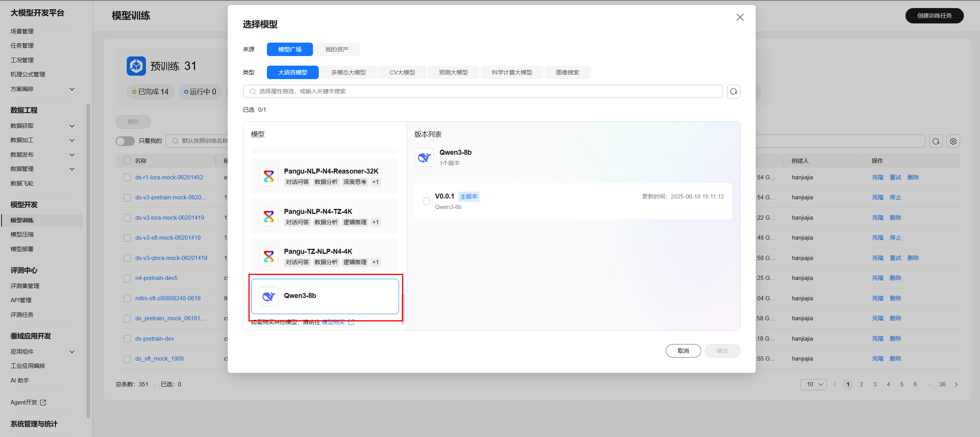Toggle the 只看我的 switch
980x437 pixels.
[125, 141]
